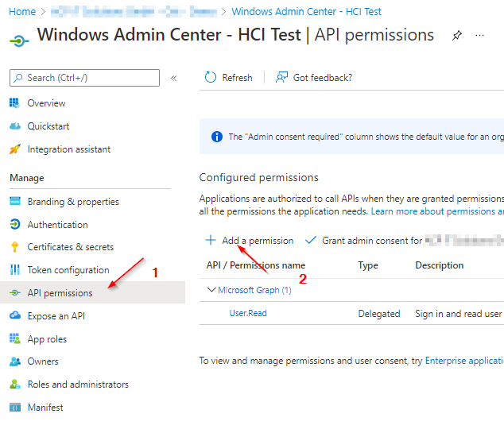This screenshot has height=429, width=504.
Task: Click the Token configuration bars icon
Action: (15, 270)
